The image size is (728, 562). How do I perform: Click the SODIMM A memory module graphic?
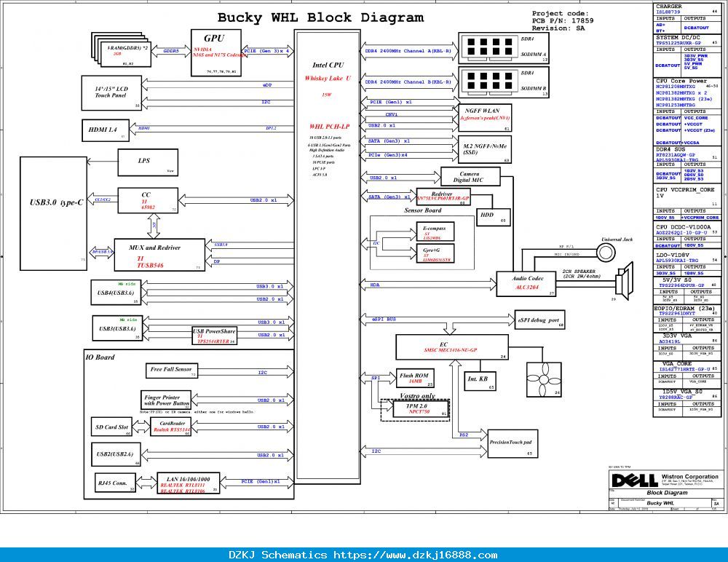pyautogui.click(x=490, y=48)
